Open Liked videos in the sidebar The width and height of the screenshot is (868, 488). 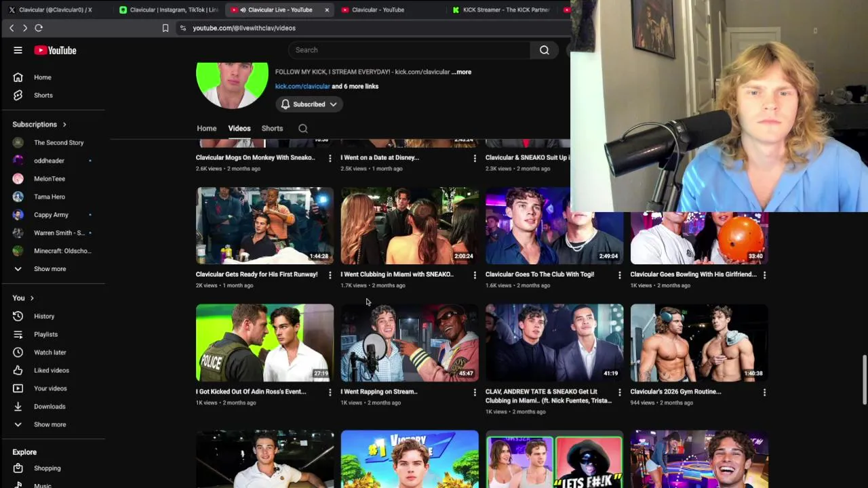point(53,370)
